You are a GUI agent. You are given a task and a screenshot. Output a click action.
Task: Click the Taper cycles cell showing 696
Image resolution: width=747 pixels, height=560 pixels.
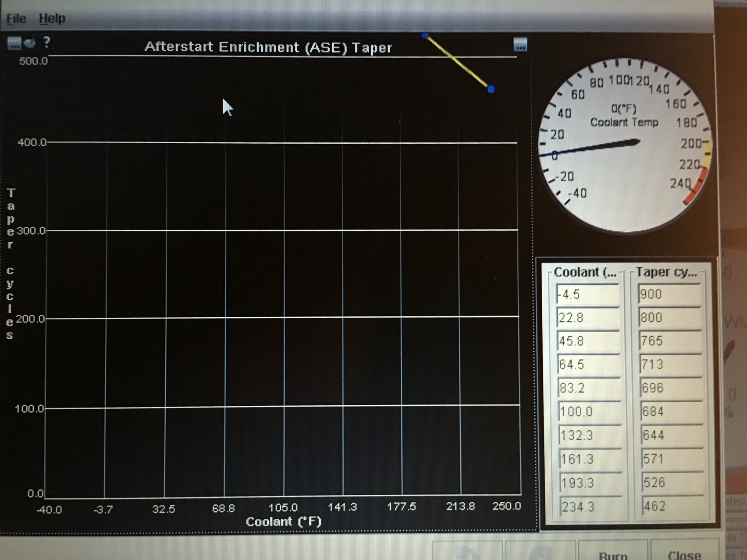(x=671, y=388)
